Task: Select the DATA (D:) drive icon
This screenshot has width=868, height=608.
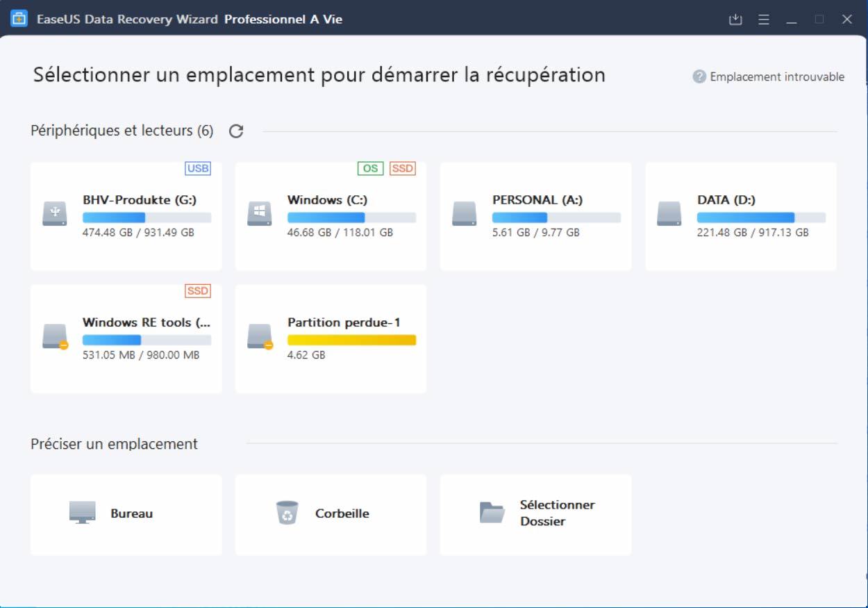Action: coord(669,213)
